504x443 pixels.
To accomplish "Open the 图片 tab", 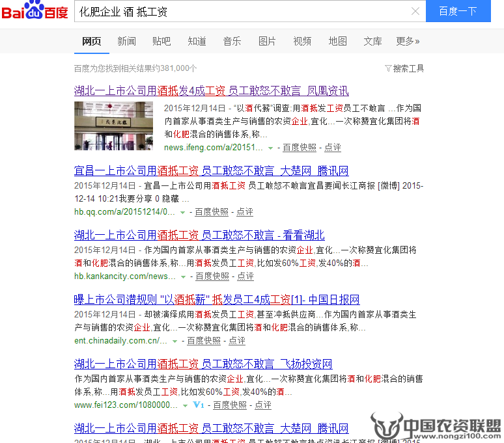I will [x=267, y=42].
